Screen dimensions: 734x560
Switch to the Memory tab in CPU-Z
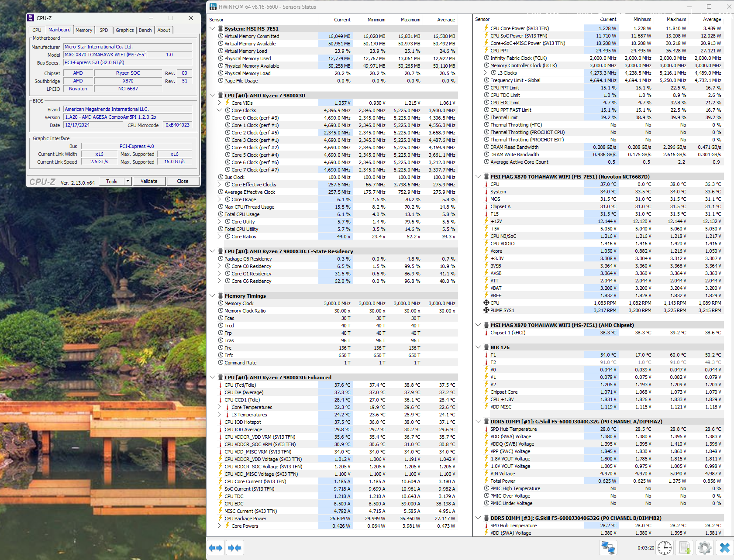pos(84,30)
